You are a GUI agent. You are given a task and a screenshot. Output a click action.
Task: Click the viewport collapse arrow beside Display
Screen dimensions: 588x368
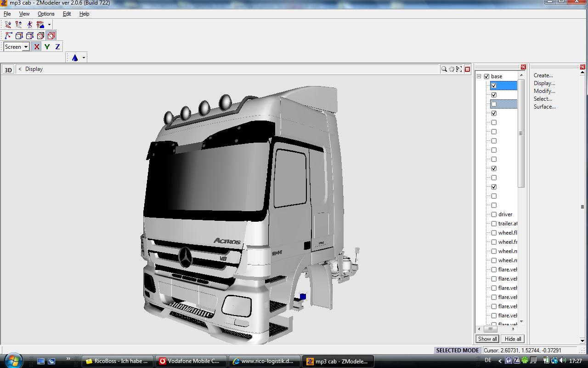coord(20,69)
